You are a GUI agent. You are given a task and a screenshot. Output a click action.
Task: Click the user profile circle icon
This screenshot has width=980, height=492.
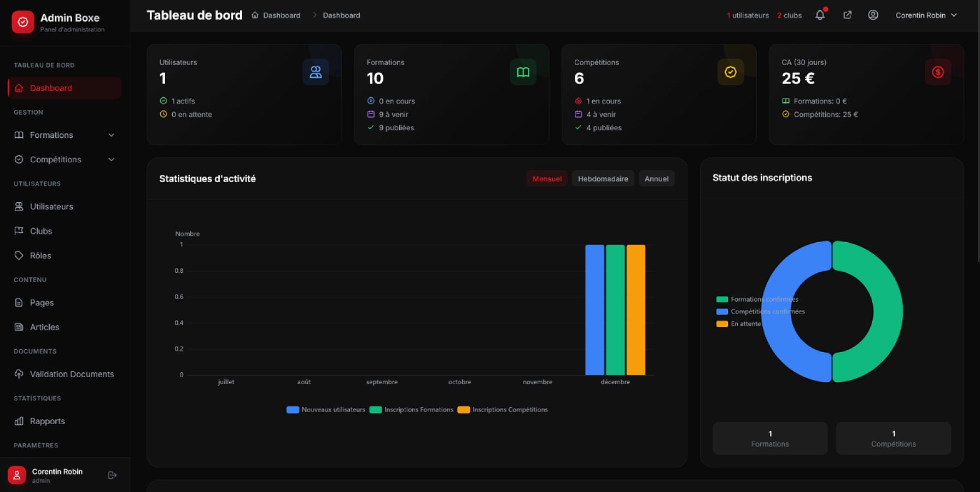click(x=873, y=15)
